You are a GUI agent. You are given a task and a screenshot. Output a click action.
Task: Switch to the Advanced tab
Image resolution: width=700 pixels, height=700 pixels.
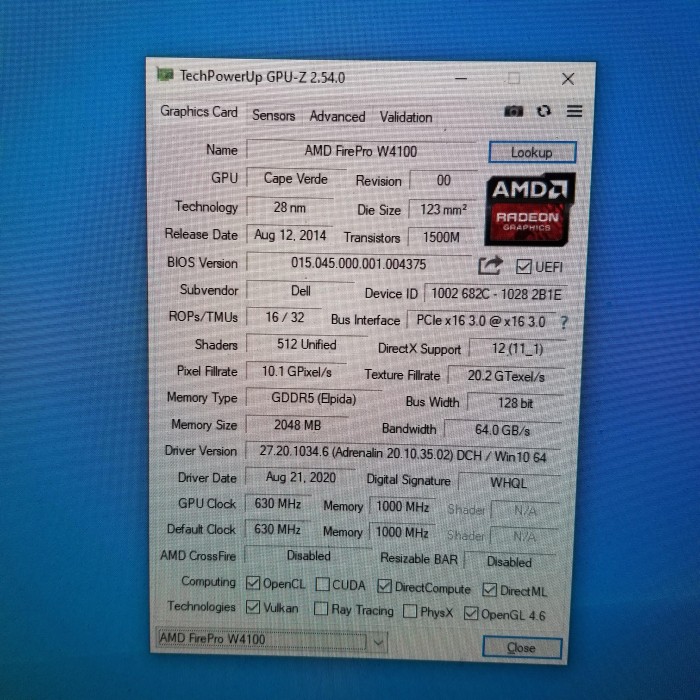337,116
